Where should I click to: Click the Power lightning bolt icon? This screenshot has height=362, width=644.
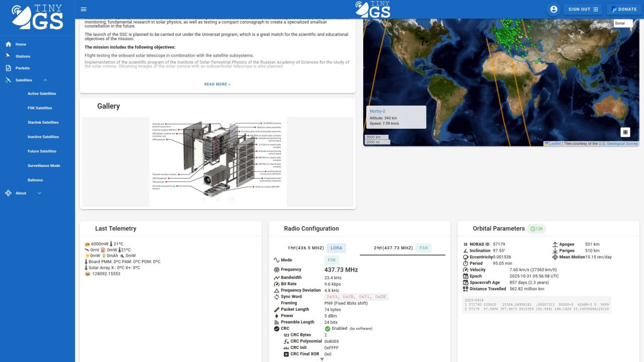coord(276,316)
